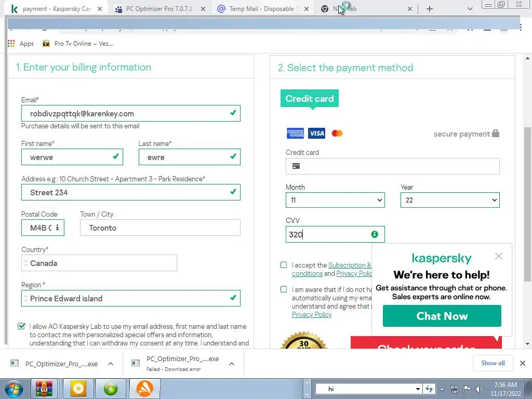Screen dimensions: 532x399
Task: Close the Kaspersky chat help popup
Action: 498,256
